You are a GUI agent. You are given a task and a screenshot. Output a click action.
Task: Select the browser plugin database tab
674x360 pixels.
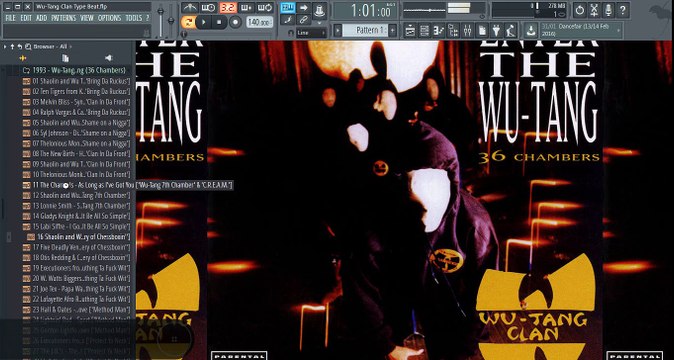coord(109,58)
